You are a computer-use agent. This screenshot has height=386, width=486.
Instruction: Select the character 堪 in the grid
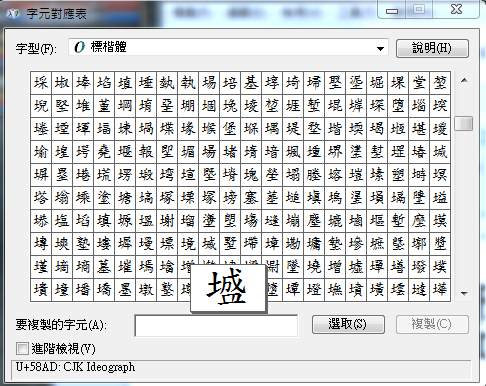coord(419,129)
